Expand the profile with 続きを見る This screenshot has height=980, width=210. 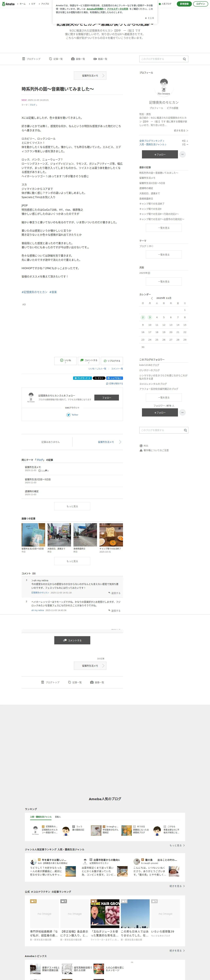pyautogui.click(x=181, y=131)
